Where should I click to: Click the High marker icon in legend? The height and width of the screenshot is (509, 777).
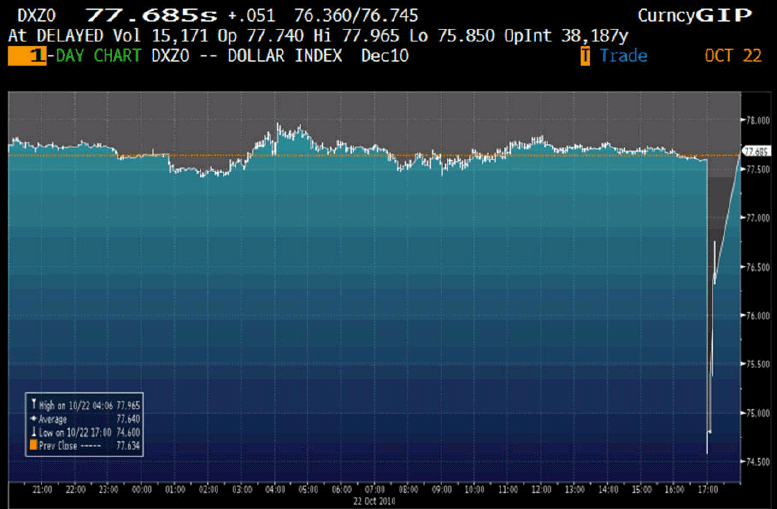pos(33,404)
